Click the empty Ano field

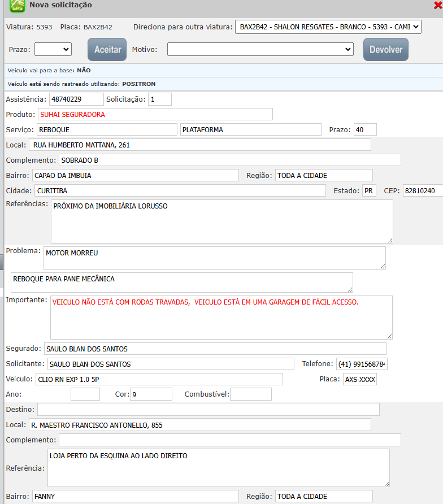[x=85, y=394]
